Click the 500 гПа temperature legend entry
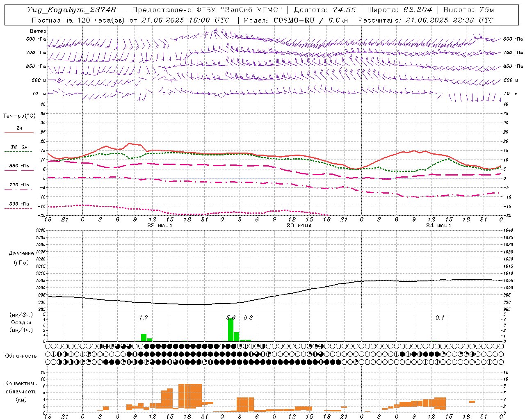The image size is (525, 420). pos(19,204)
